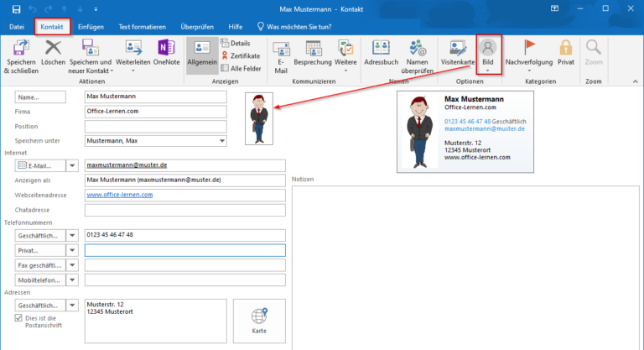
Task: Click the contact photo thumbnail
Action: click(x=259, y=118)
